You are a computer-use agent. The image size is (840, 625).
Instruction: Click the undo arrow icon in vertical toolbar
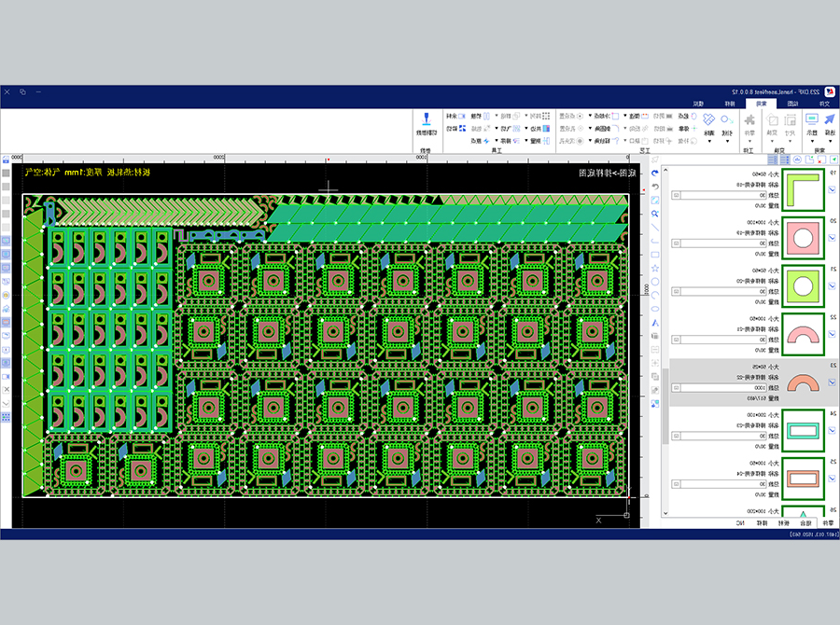point(654,187)
